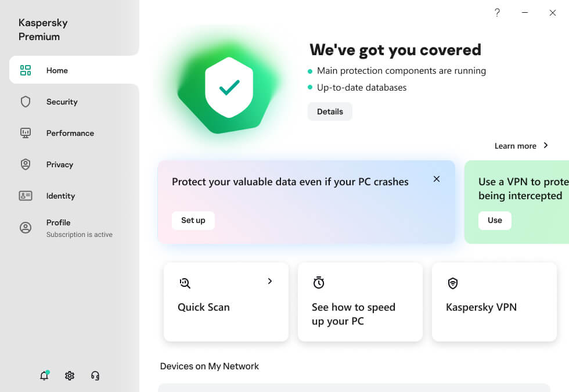Click the Use button for VPN
569x392 pixels.
(495, 220)
